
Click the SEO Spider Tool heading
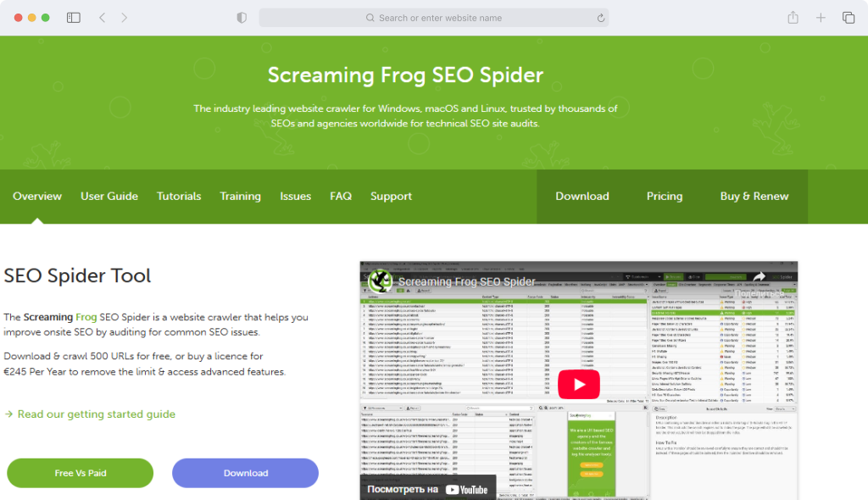(77, 275)
